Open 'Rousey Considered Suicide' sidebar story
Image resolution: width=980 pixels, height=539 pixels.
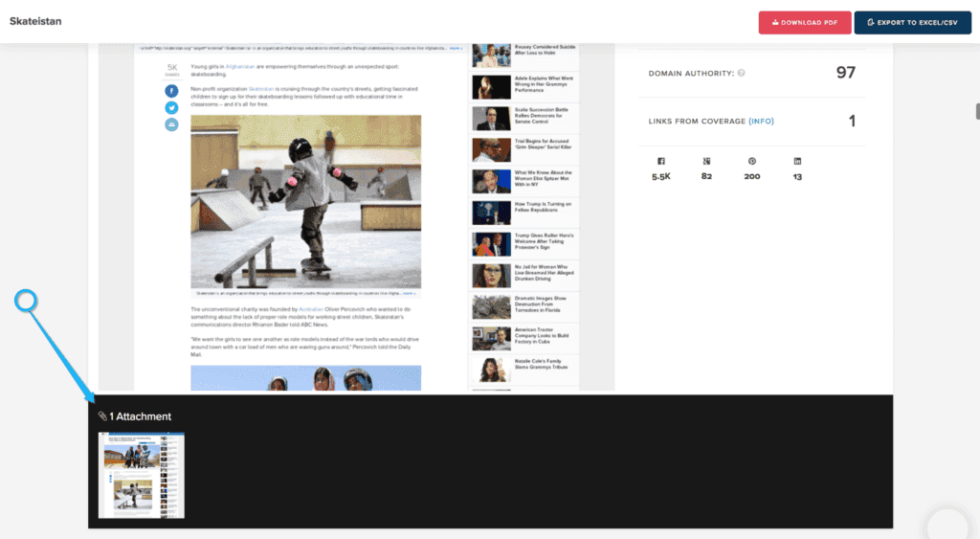[x=523, y=55]
